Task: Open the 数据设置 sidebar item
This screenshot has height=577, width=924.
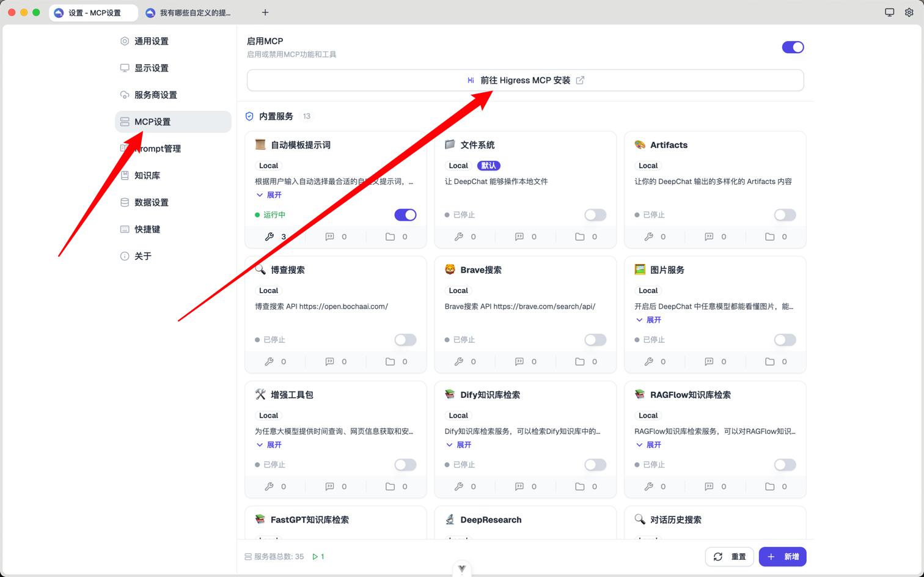Action: tap(173, 202)
